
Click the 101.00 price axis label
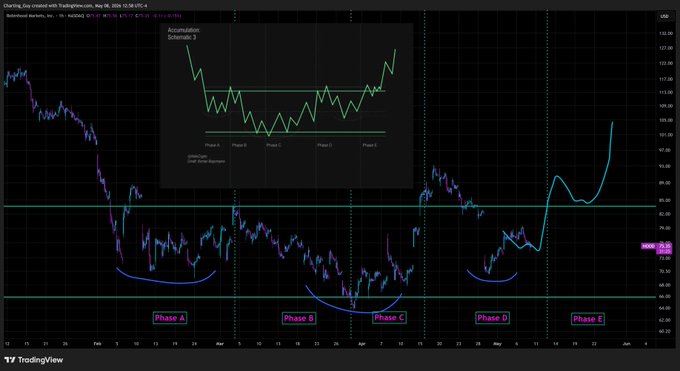click(x=666, y=135)
